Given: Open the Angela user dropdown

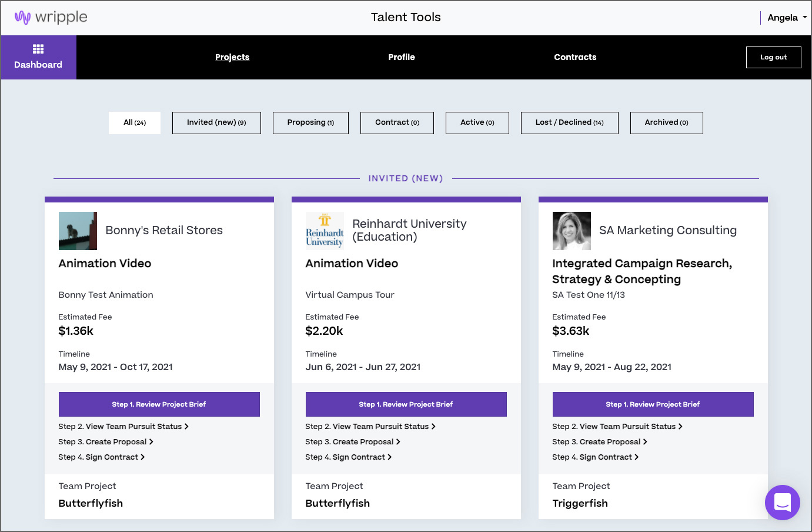Looking at the screenshot, I should [787, 18].
